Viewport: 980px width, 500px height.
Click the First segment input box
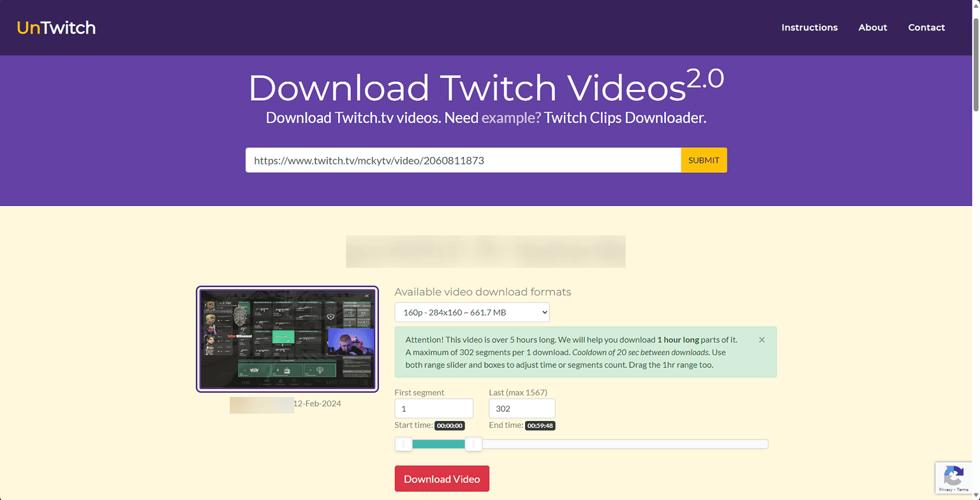coord(434,408)
